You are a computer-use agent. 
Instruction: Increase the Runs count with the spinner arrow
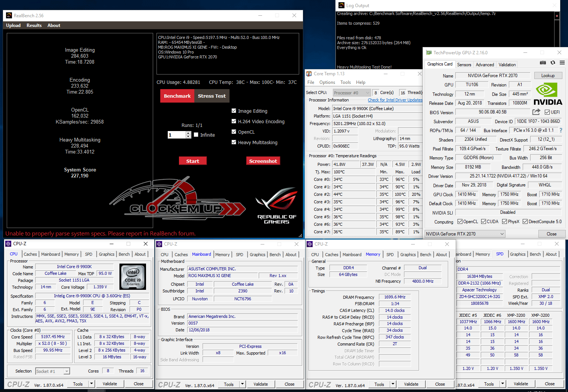188,133
